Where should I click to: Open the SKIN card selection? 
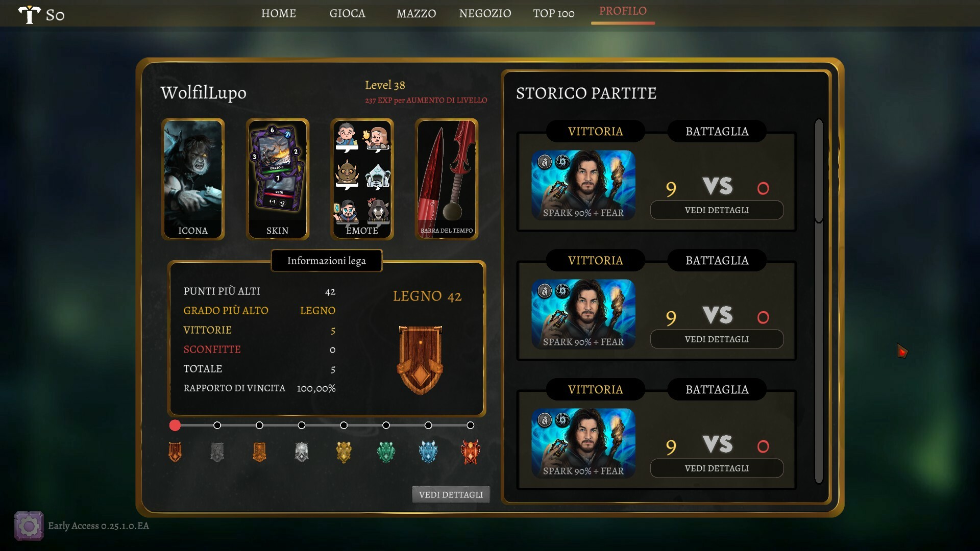coord(278,179)
